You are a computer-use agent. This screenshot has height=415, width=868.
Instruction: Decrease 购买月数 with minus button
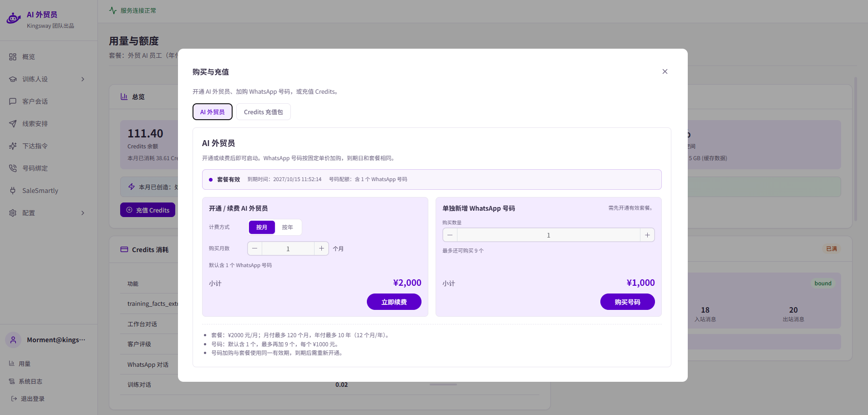click(255, 248)
